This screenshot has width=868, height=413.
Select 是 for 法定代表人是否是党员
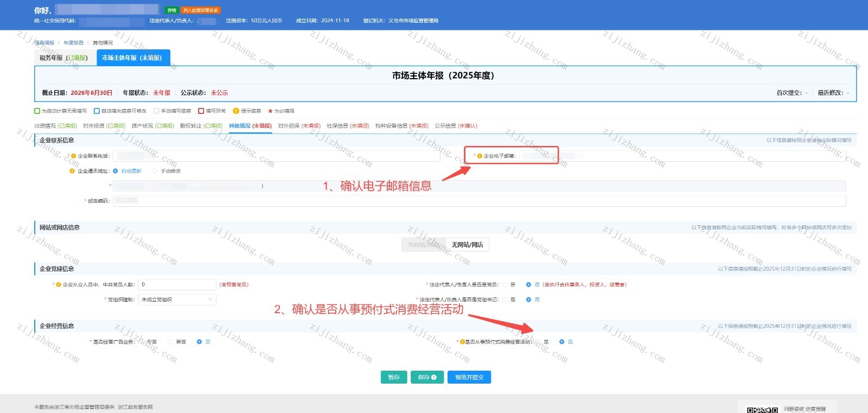(x=505, y=284)
